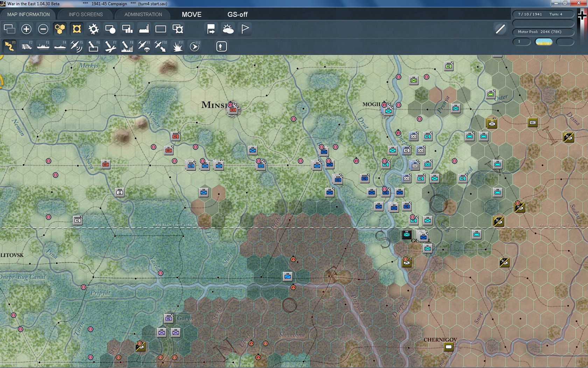Click the boxed up-arrow toolbar icon
The image size is (588, 368).
221,46
